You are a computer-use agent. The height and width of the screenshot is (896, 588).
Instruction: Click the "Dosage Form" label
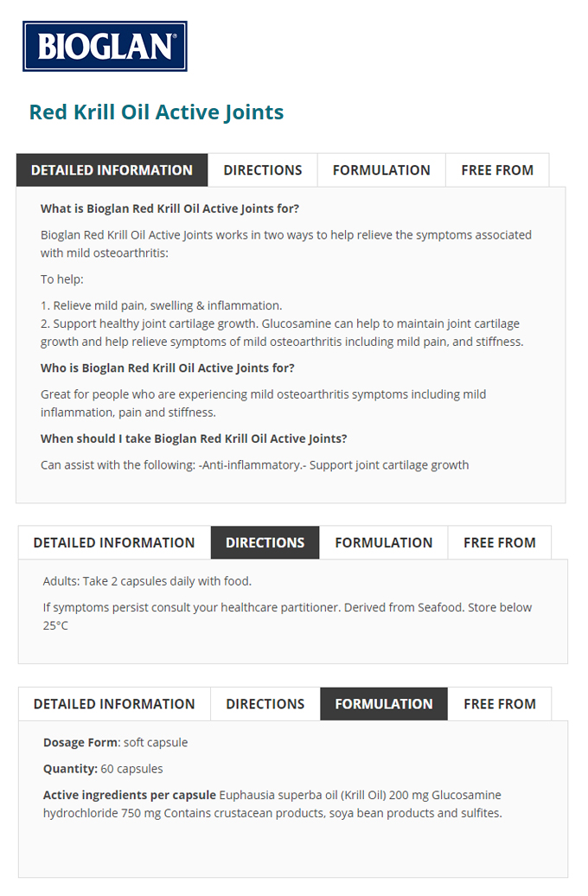click(80, 743)
